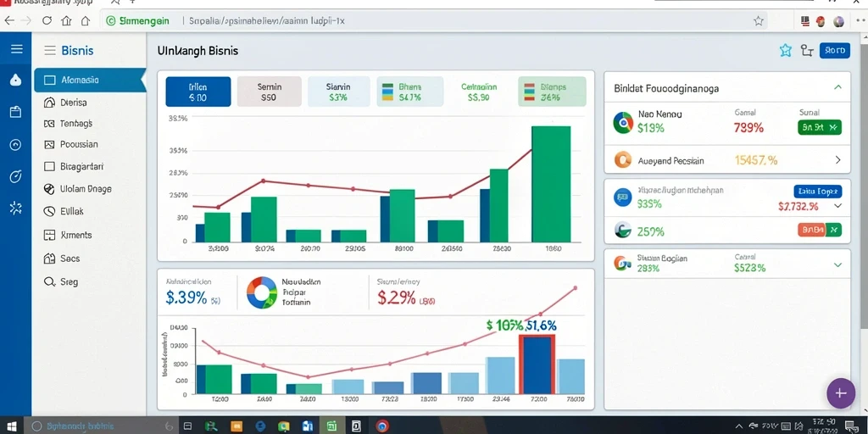Click the blue Eaitu Eopck button
Image resolution: width=868 pixels, height=434 pixels.
point(818,192)
